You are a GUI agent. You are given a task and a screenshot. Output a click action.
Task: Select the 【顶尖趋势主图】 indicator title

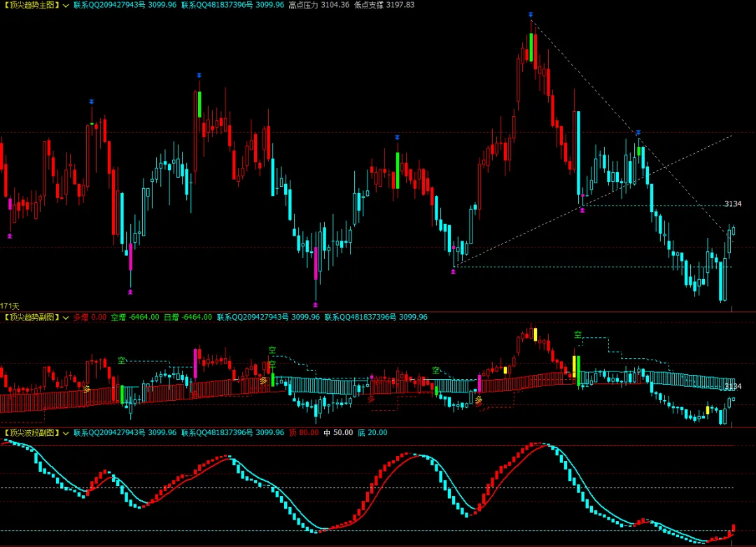(x=31, y=5)
